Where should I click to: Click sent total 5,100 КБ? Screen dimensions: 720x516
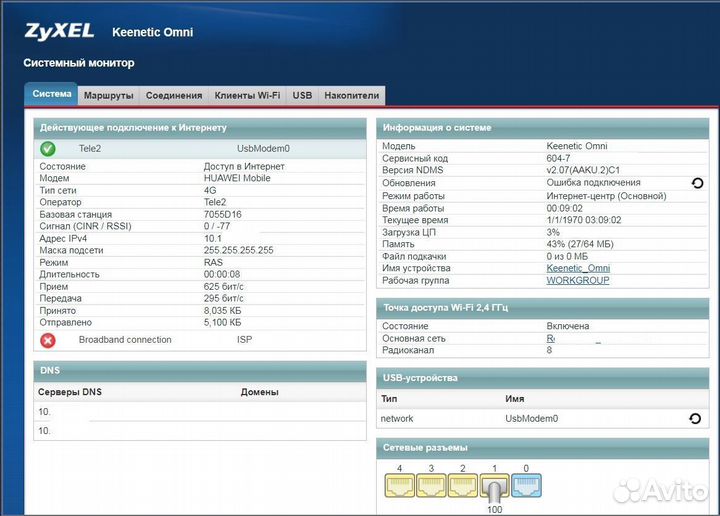[x=222, y=323]
